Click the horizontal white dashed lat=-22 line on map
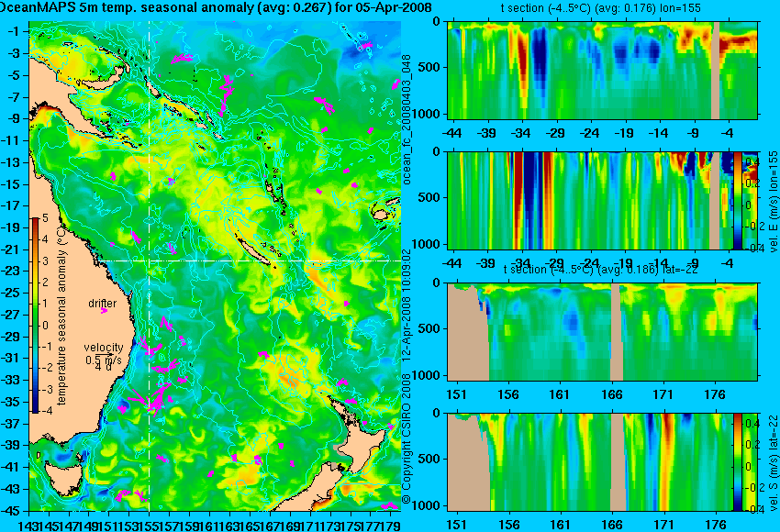The image size is (780, 532). point(249,260)
